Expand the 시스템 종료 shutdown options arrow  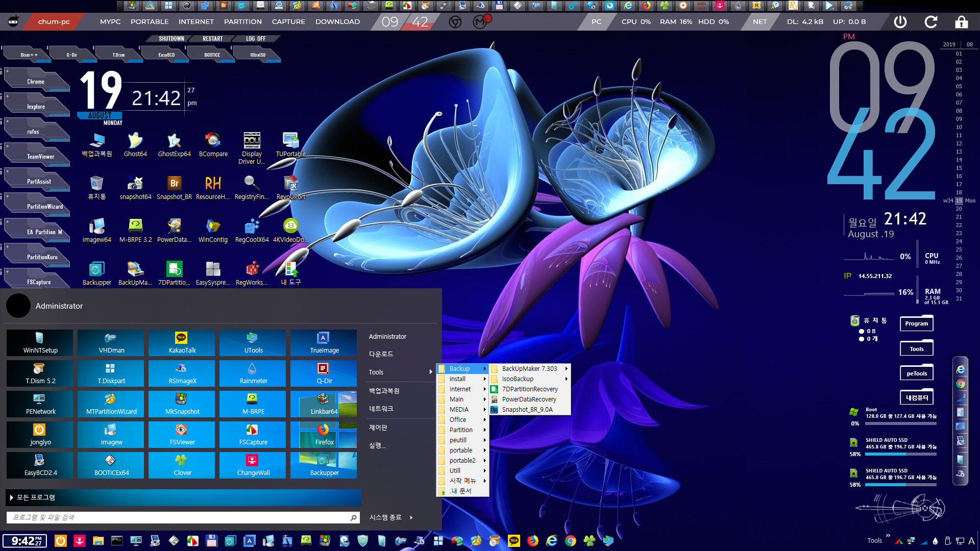click(x=411, y=517)
